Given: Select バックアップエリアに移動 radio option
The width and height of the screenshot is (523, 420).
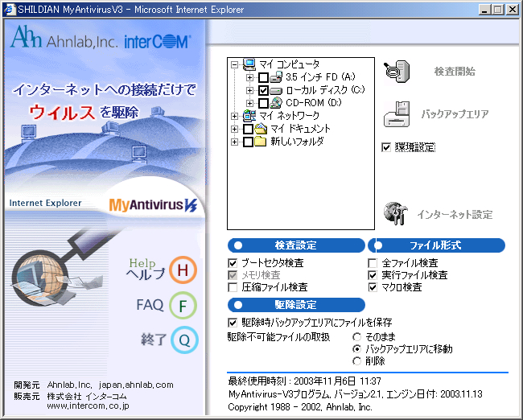Looking at the screenshot, I should [x=357, y=349].
